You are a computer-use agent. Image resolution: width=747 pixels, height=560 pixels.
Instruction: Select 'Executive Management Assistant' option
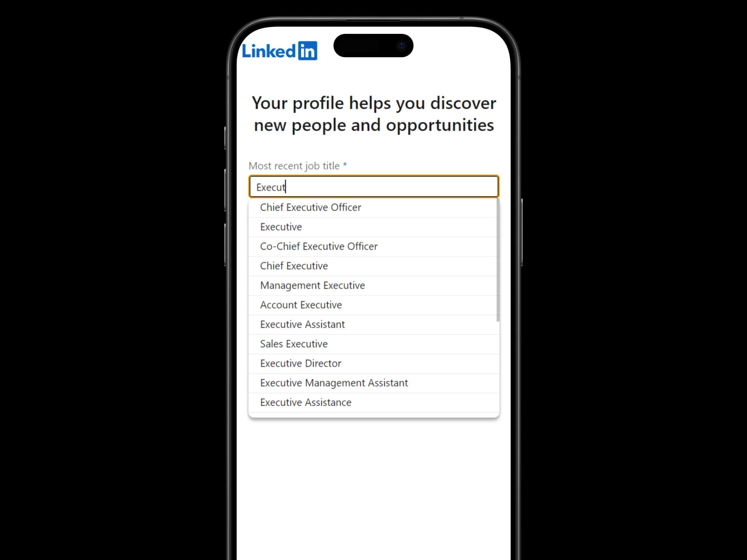[334, 382]
